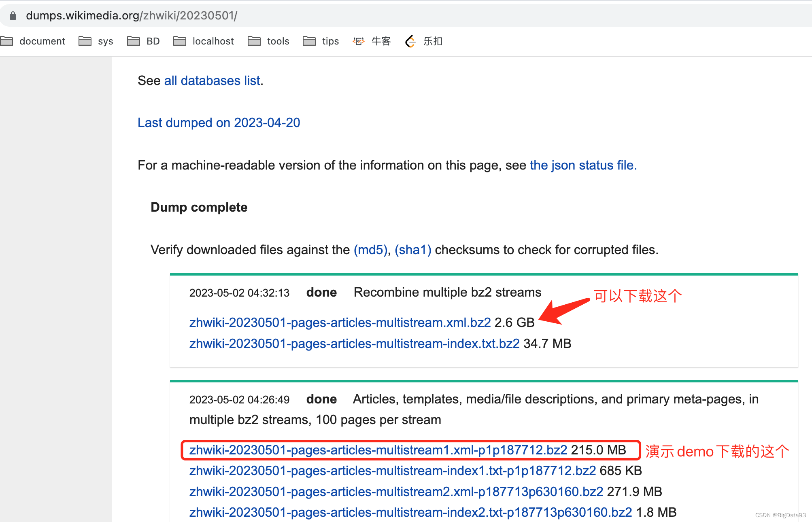812x522 pixels.
Task: Download multistream-index1.txt-p1p187712.bz2 file
Action: [x=392, y=471]
